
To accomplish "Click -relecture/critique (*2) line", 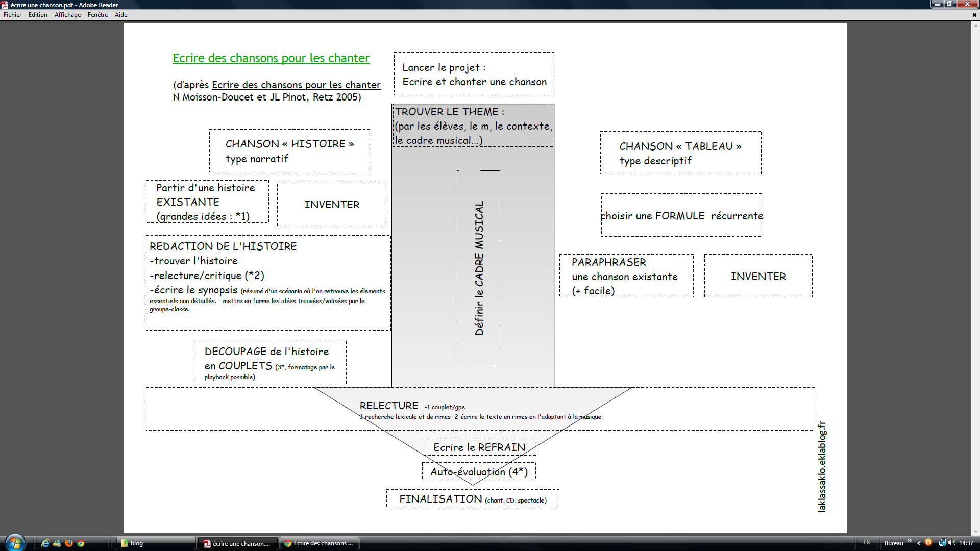I will pyautogui.click(x=207, y=275).
